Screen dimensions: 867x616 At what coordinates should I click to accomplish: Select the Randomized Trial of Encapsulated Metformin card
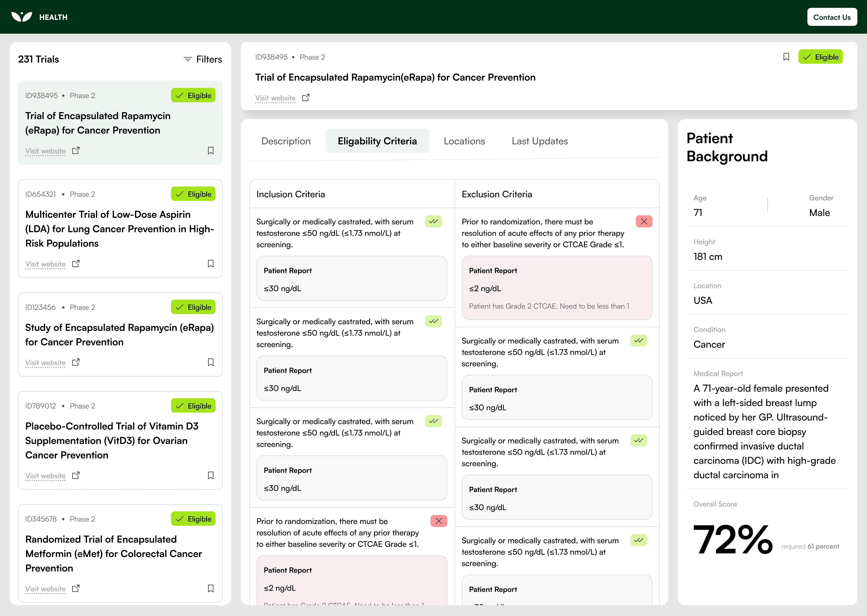tap(113, 553)
